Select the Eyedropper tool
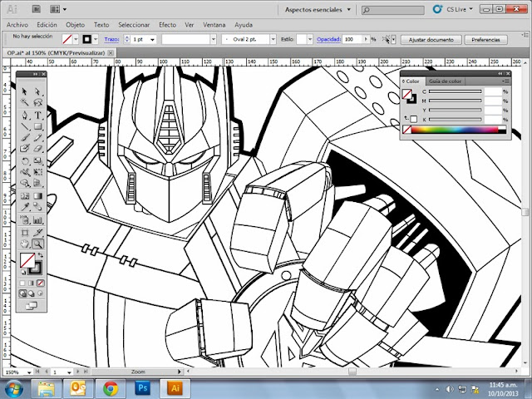Screen dimensions: 532x399 click(x=24, y=207)
